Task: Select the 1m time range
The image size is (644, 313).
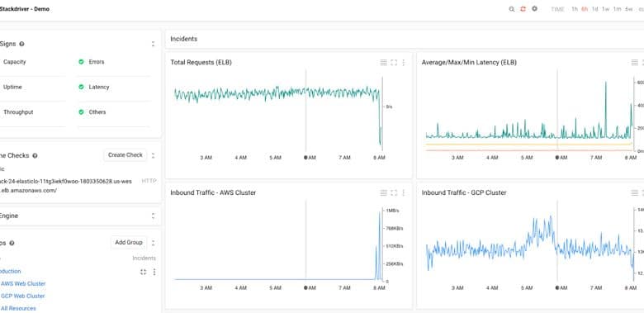Action: [617, 9]
